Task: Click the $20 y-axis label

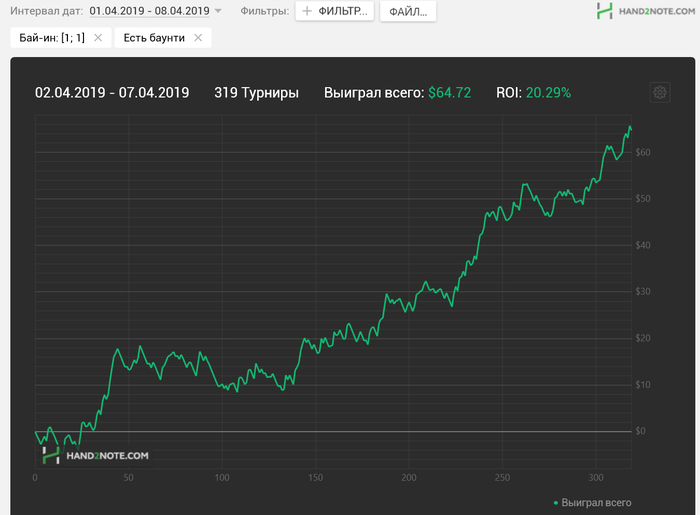Action: pyautogui.click(x=643, y=338)
